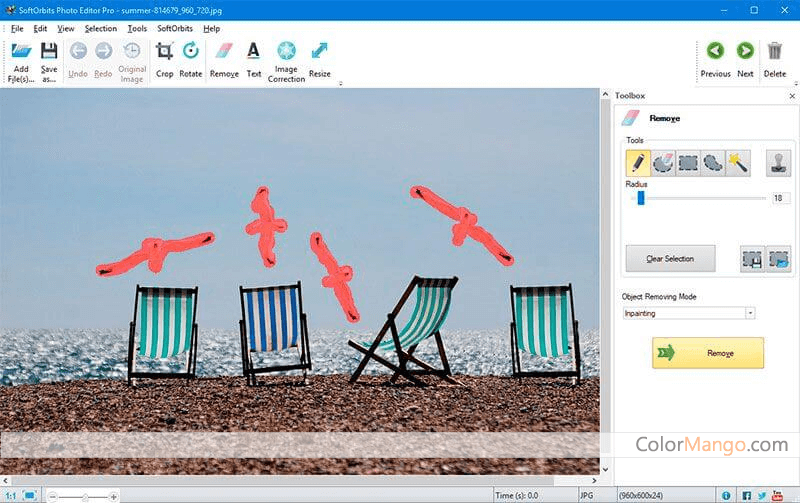Toggle 1:1 actual size view

point(9,495)
